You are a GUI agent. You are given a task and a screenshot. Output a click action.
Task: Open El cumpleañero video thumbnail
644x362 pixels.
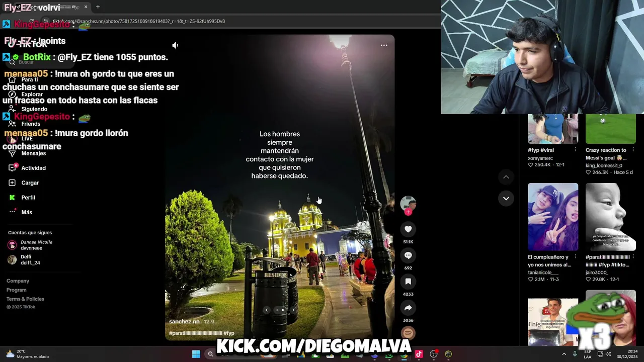tap(553, 217)
